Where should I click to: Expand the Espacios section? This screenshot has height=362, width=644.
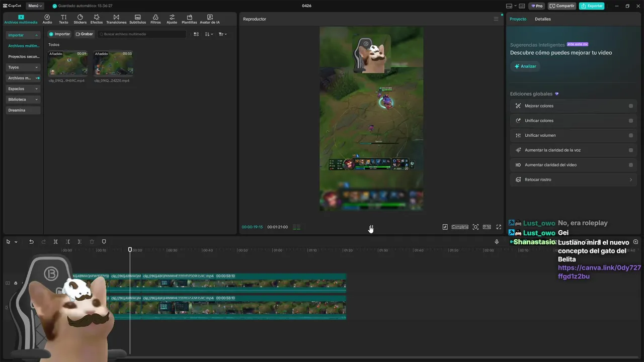(23, 88)
